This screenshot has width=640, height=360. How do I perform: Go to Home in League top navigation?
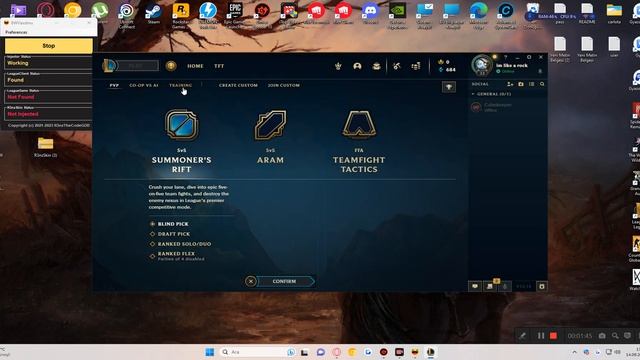coord(195,66)
